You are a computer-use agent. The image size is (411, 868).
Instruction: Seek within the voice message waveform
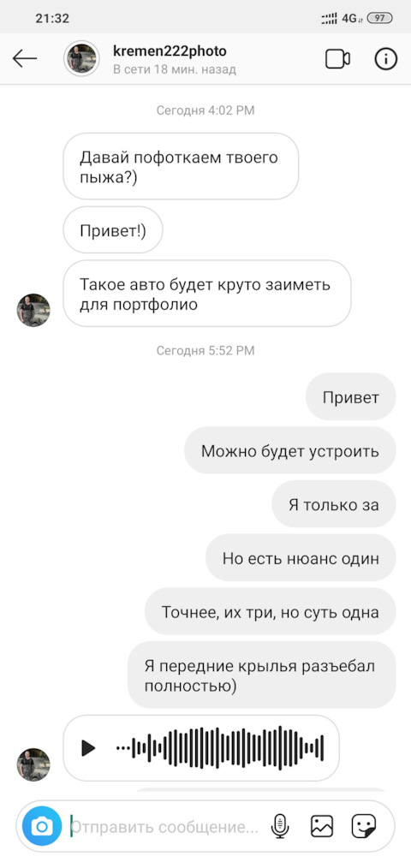220,748
